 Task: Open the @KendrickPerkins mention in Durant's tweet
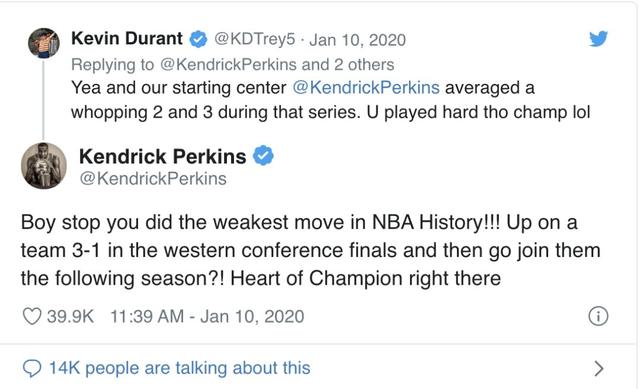[x=366, y=88]
